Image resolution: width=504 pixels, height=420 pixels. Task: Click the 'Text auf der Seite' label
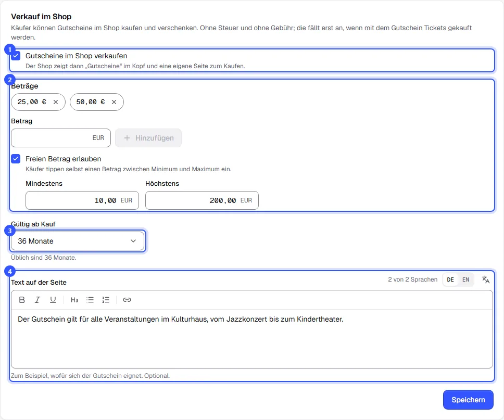tap(39, 283)
